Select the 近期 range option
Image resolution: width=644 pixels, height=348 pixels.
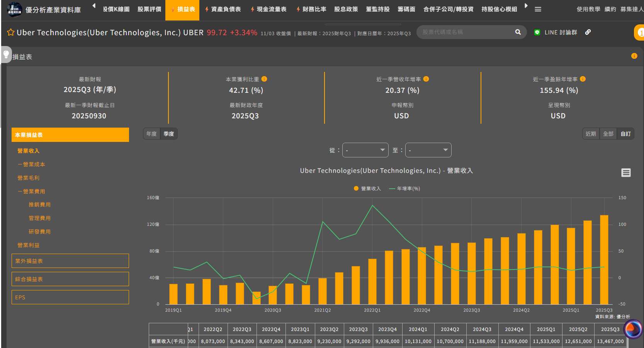(591, 134)
